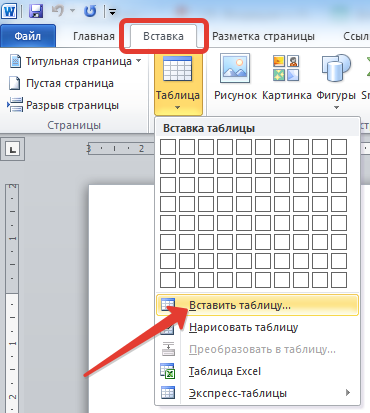Repeat the last action icon

click(x=90, y=11)
